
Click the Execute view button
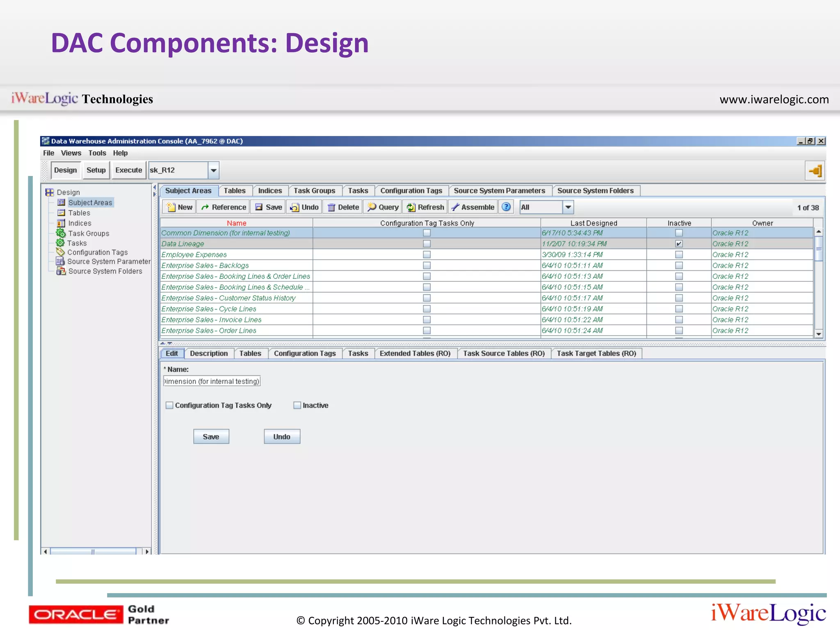coord(128,170)
